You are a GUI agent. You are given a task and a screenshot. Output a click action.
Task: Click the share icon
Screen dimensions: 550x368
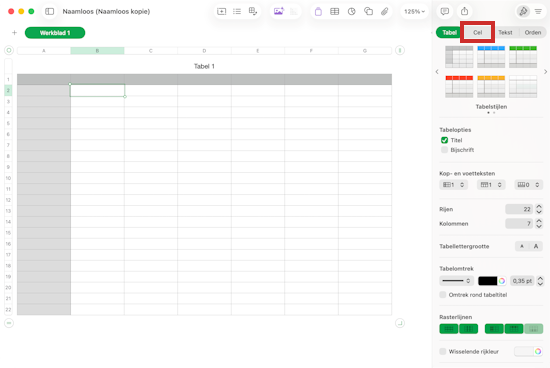(x=464, y=11)
